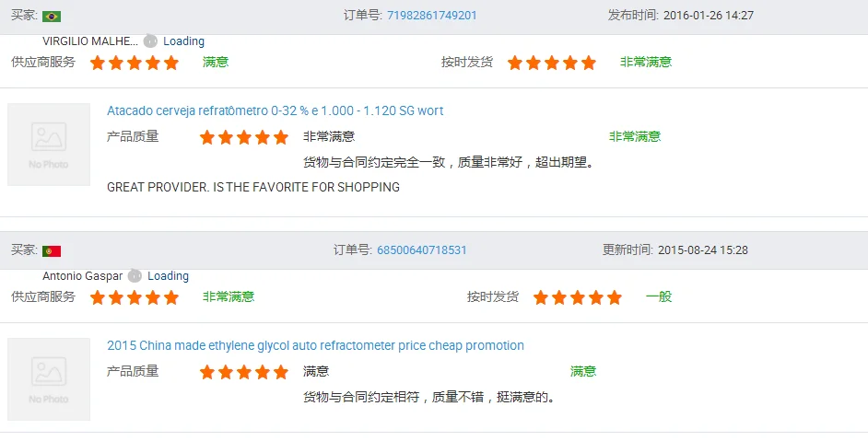This screenshot has width=868, height=441.
Task: Click 按时发货 star rating in Antonio Gaspar's review
Action: tap(578, 297)
